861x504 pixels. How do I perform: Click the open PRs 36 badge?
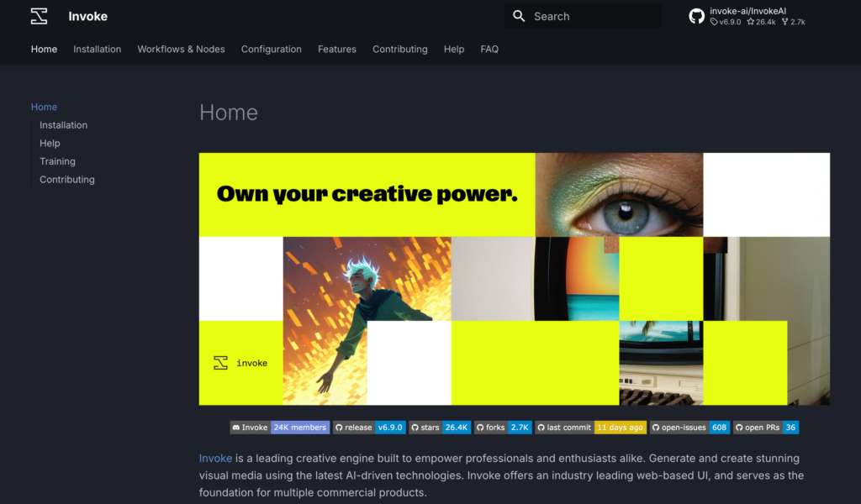coord(766,428)
